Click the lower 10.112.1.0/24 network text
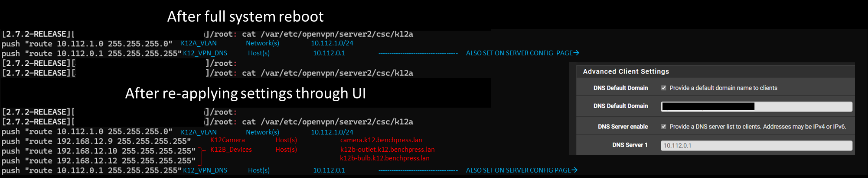The image size is (868, 179). tap(332, 132)
